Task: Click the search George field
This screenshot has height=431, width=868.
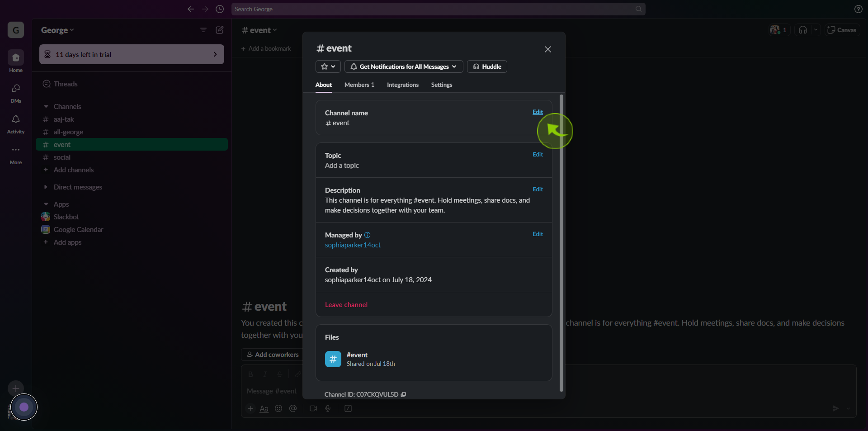Action: (x=438, y=9)
